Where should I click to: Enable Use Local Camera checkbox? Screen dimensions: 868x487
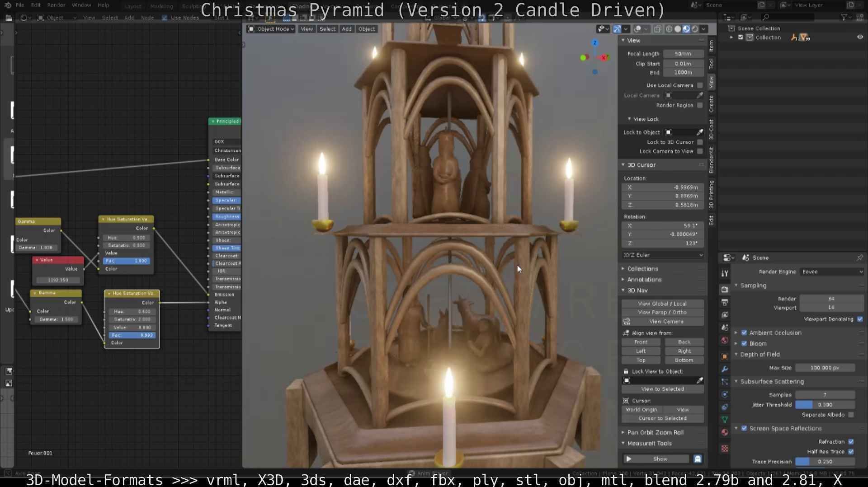click(x=700, y=85)
